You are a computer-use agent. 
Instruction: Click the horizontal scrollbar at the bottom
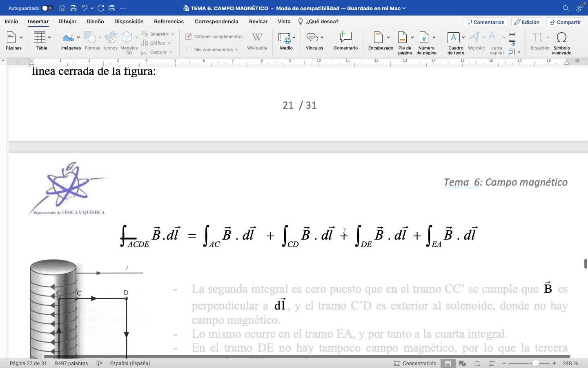[x=307, y=356]
